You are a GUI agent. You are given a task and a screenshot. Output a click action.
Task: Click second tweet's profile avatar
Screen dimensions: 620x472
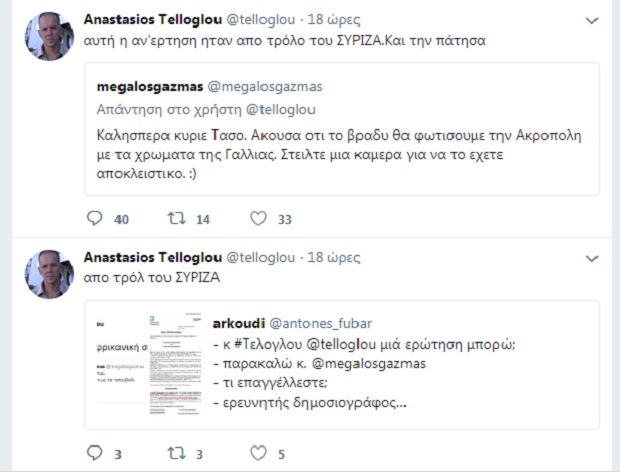(49, 274)
